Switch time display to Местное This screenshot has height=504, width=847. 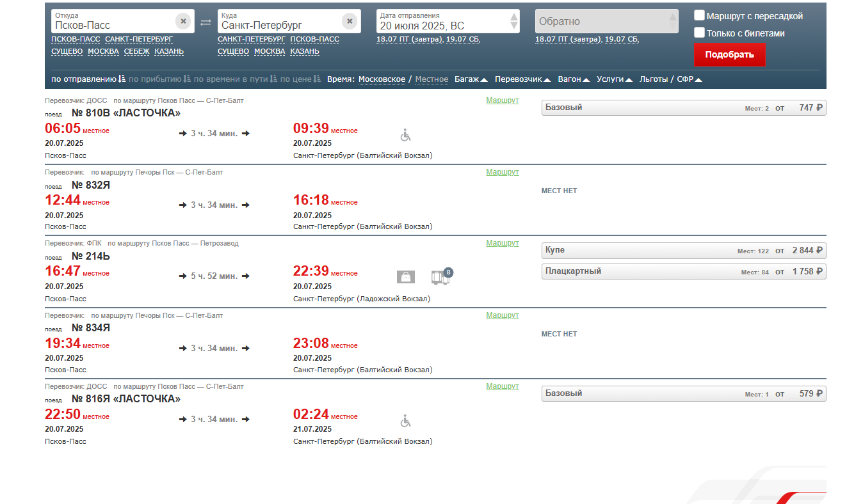[x=432, y=79]
